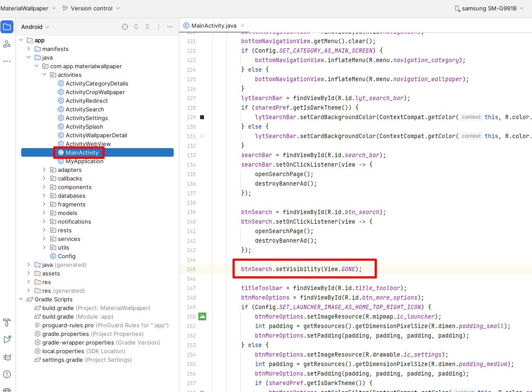Expand the manifests folder
This screenshot has width=532, height=392.
[x=29, y=49]
